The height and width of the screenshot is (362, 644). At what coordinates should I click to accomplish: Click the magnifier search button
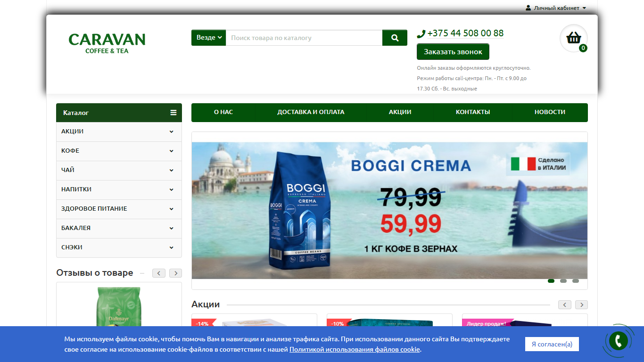point(395,38)
